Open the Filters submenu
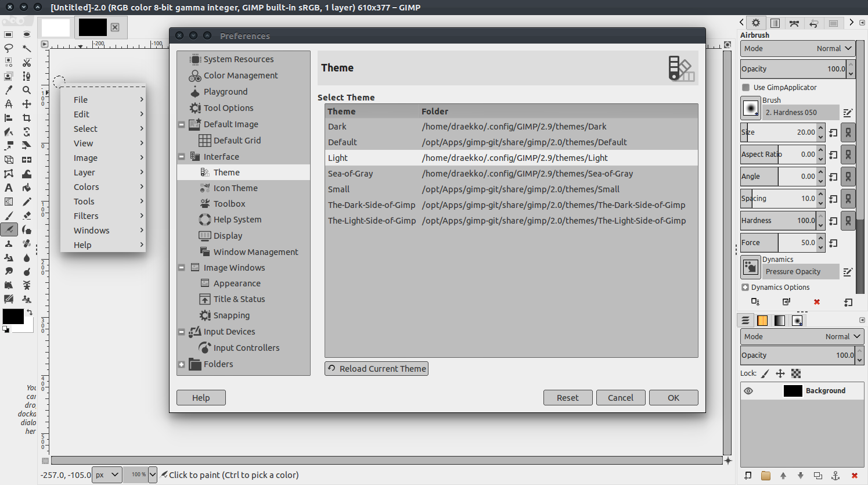The width and height of the screenshot is (868, 485). 103,216
